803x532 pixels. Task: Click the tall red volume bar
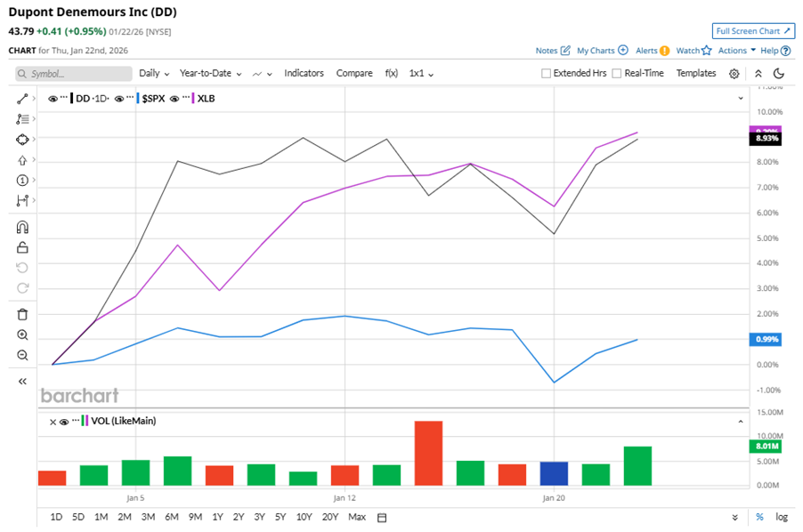point(428,453)
